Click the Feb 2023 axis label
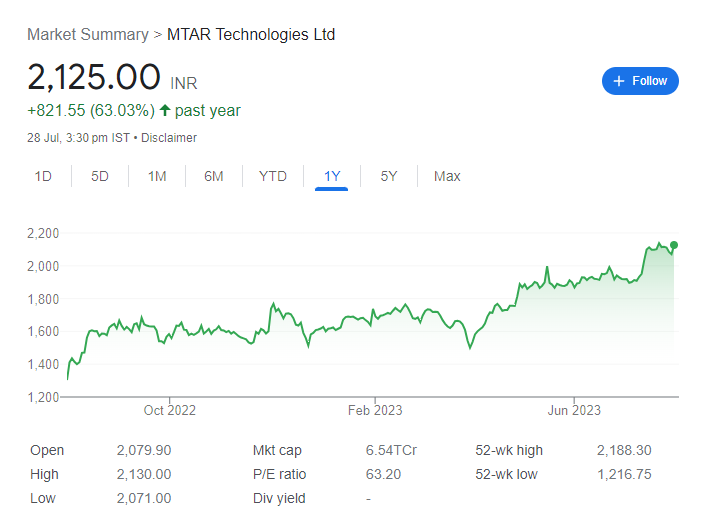Viewport: 715px width, 516px height. 375,410
